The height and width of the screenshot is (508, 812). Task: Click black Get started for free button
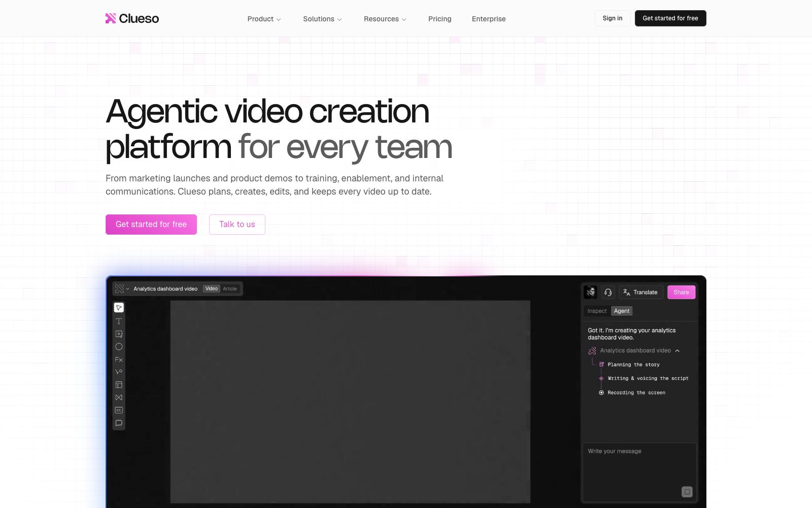[x=670, y=18]
